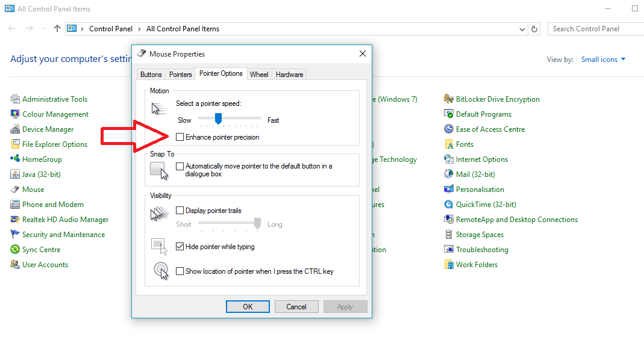This screenshot has width=644, height=340.
Task: Open the Realtek HD Audio Manager icon
Action: point(16,220)
